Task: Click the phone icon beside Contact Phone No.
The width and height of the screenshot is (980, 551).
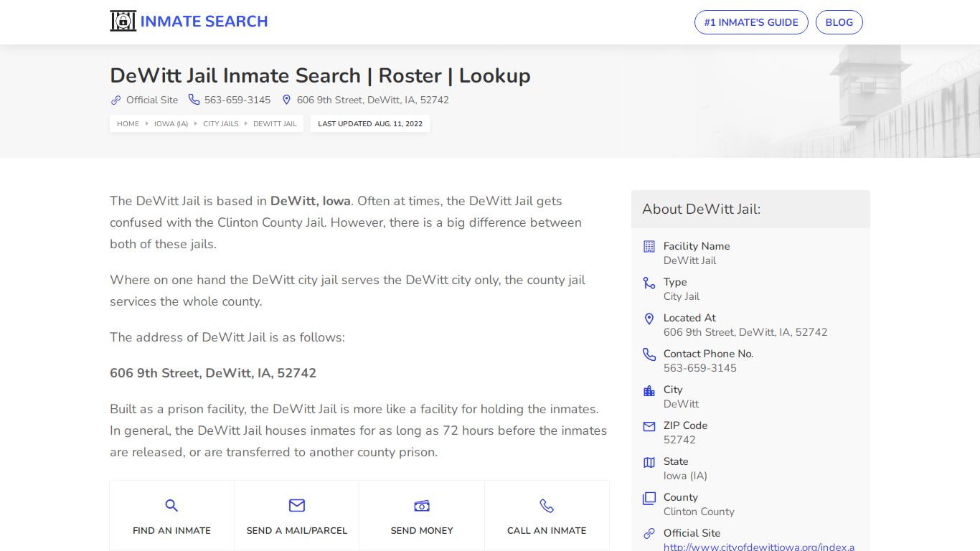Action: click(649, 354)
